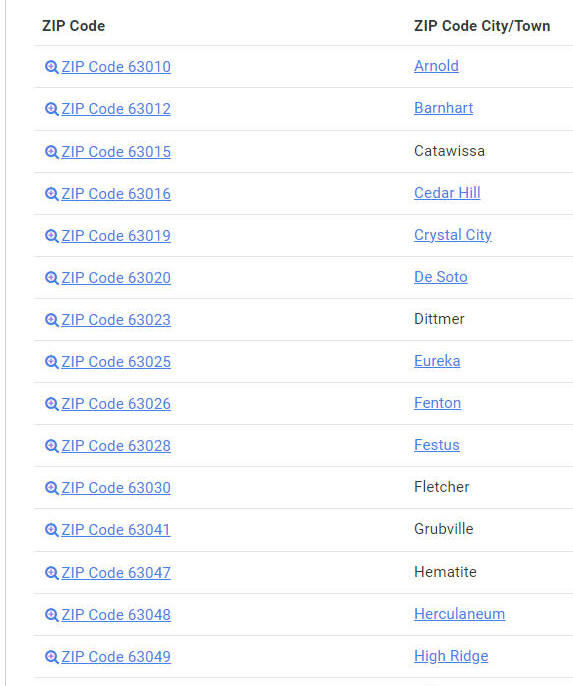Select the Cedar Hill city link
The height and width of the screenshot is (686, 573).
(x=447, y=193)
